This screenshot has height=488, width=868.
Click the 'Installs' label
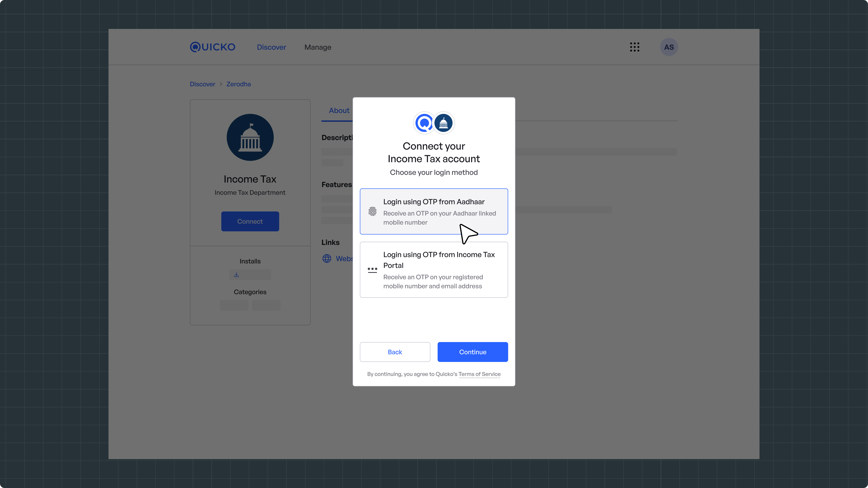pyautogui.click(x=250, y=261)
